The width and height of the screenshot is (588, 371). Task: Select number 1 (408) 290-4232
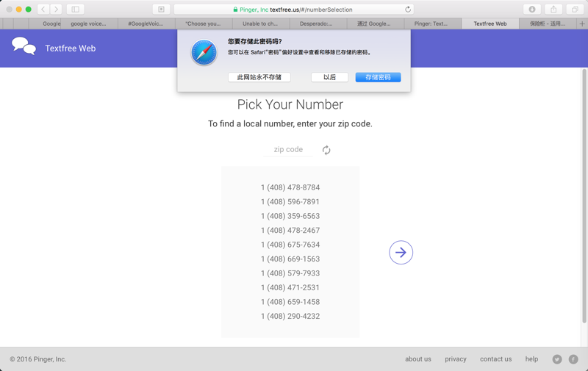[290, 317]
